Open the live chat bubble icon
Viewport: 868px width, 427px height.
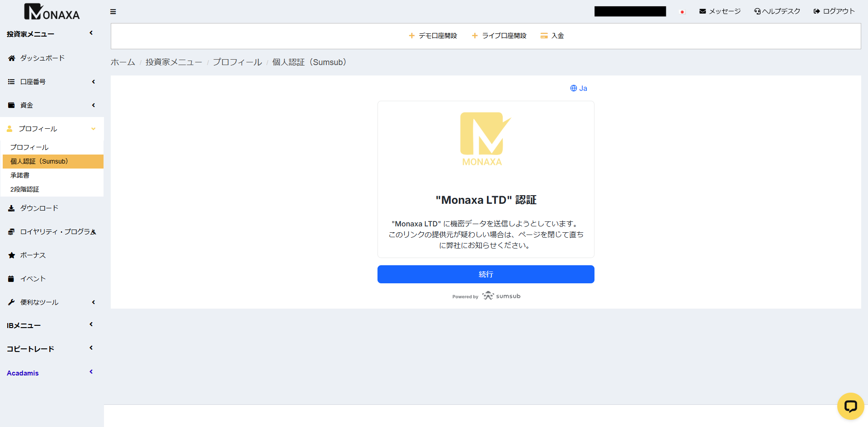pyautogui.click(x=850, y=406)
